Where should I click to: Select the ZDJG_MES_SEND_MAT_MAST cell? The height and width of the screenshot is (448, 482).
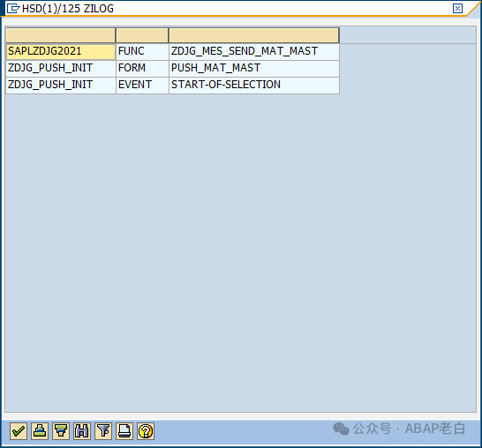coord(254,51)
